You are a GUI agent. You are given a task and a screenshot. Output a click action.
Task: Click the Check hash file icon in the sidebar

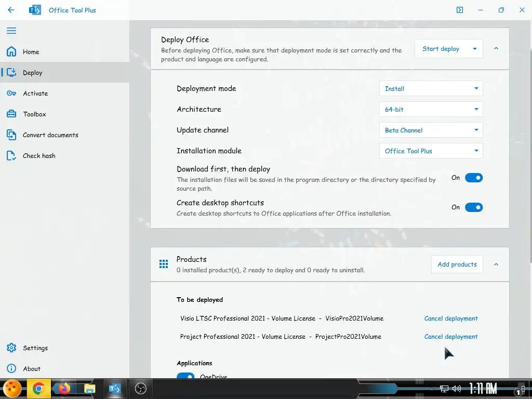pyautogui.click(x=11, y=156)
